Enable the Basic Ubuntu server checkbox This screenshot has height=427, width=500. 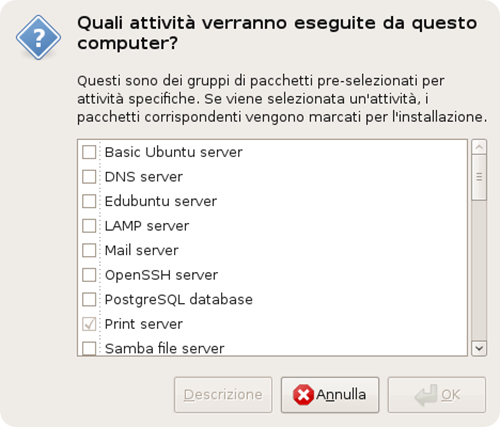(x=89, y=152)
